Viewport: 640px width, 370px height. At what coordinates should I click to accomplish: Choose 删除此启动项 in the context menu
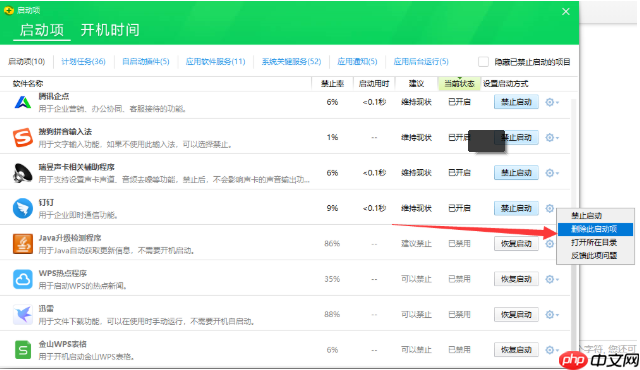(x=595, y=229)
